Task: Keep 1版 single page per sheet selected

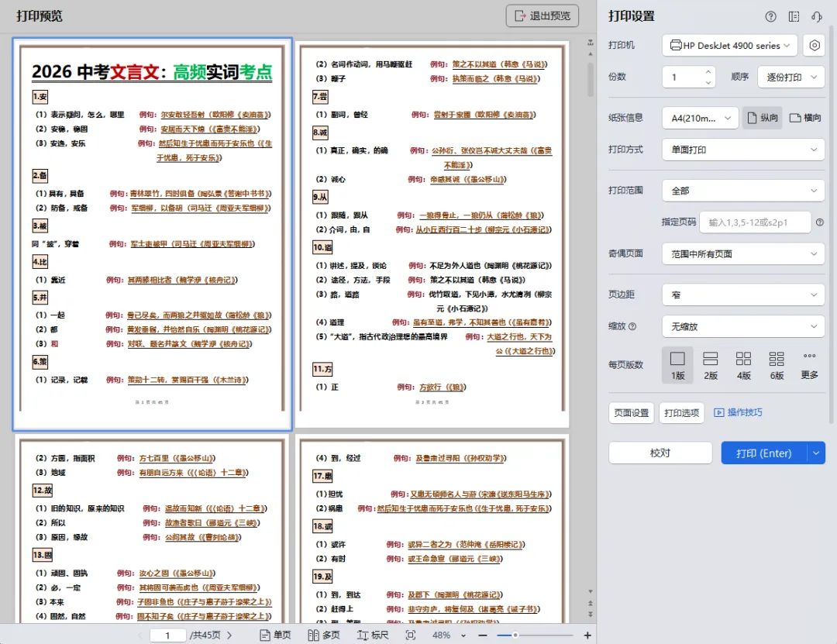Action: pos(677,365)
